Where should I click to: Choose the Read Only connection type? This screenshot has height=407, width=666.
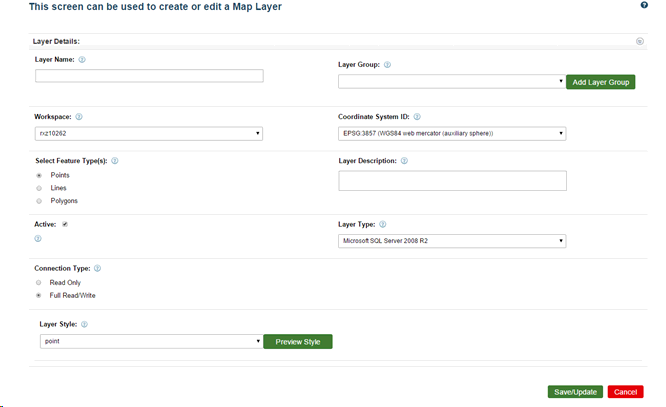39,282
